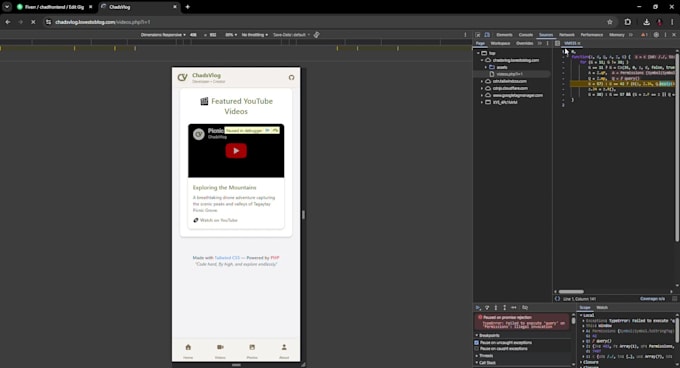Switch to the Memory tab
The height and width of the screenshot is (368, 680).
[x=617, y=35]
